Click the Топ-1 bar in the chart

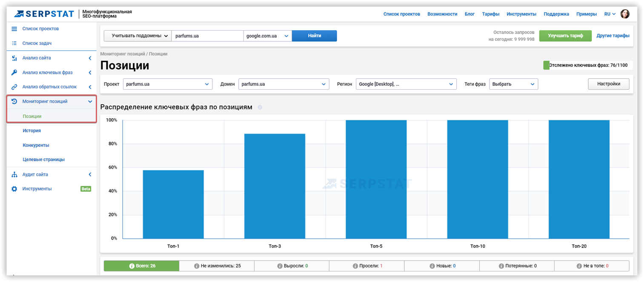[x=173, y=204]
